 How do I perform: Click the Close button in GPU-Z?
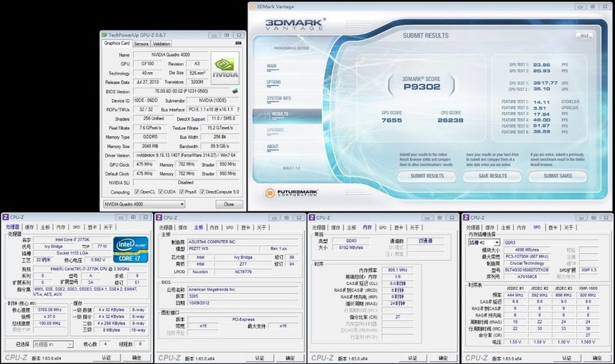click(x=229, y=204)
